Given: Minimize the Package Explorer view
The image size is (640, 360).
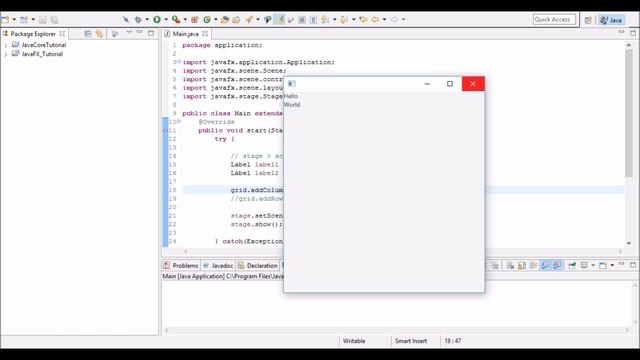Looking at the screenshot, I should (x=140, y=32).
